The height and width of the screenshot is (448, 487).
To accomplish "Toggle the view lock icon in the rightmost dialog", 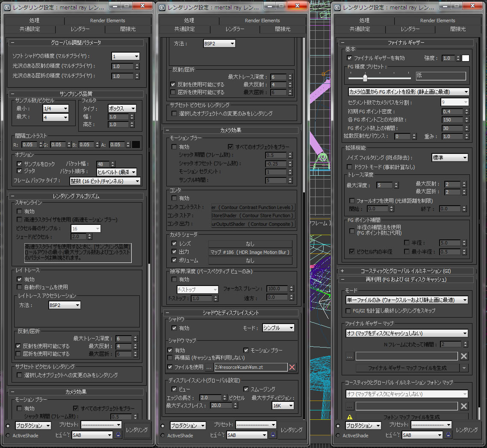I will [449, 435].
